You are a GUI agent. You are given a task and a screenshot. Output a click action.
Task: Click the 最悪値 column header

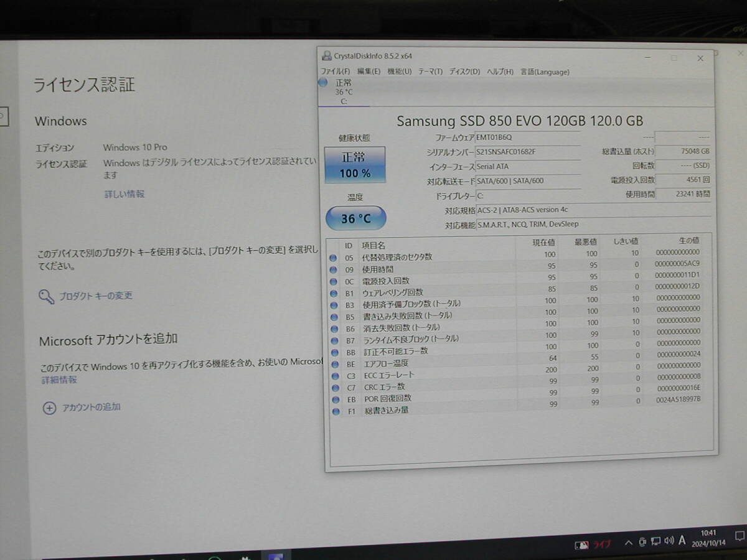[x=586, y=241]
